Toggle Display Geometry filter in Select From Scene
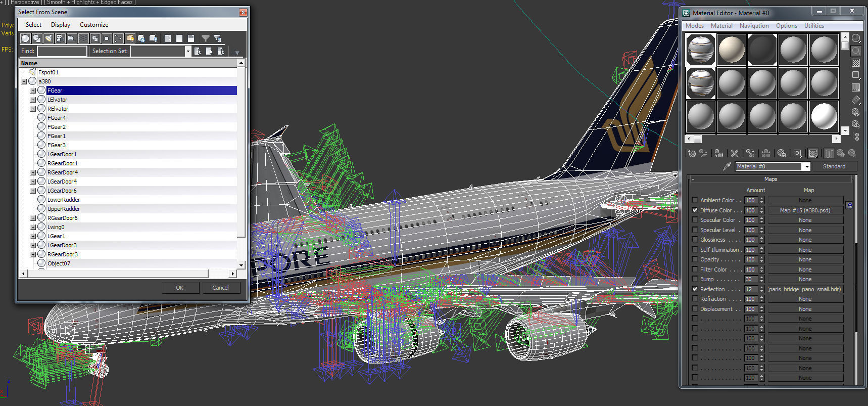The image size is (868, 406). [x=25, y=38]
